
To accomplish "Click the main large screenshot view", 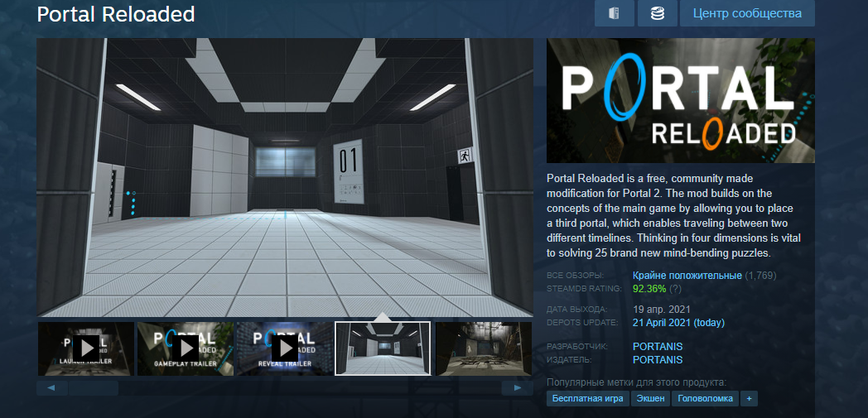I will (285, 177).
